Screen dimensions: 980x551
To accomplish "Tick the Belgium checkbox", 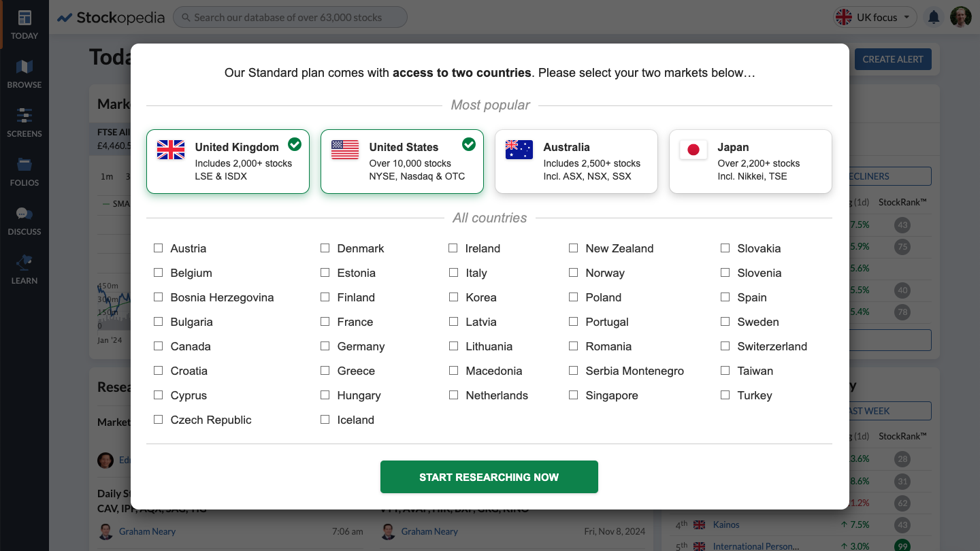I will point(158,273).
